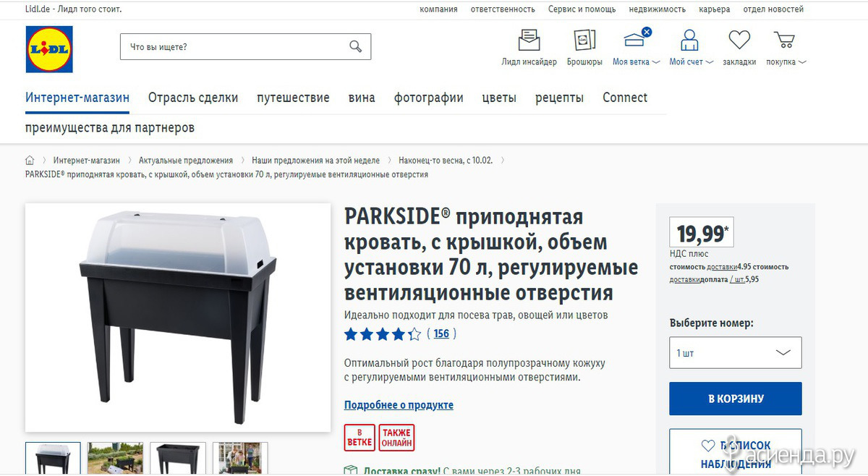
Task: Click the first доставки cost link
Action: (722, 267)
